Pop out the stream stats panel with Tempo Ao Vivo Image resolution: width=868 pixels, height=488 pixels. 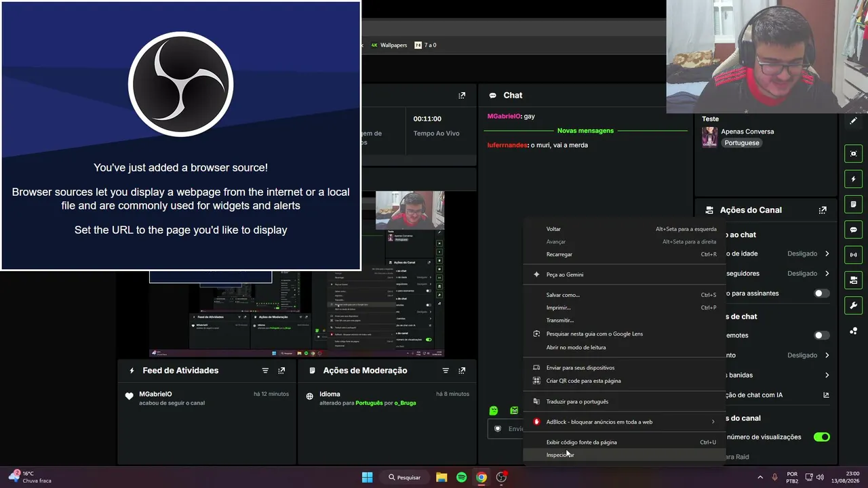coord(462,96)
